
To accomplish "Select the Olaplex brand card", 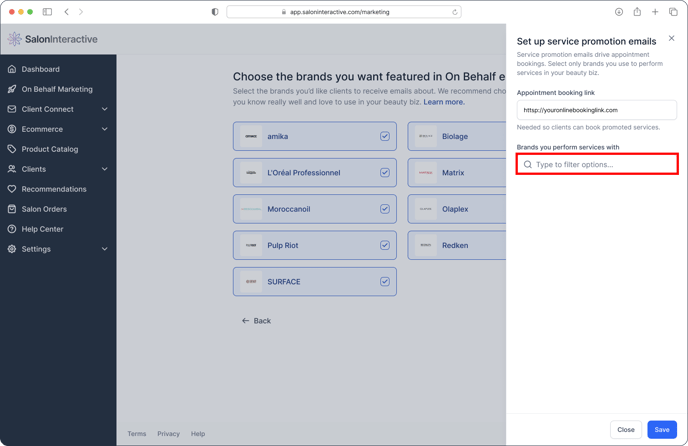I will pos(456,209).
